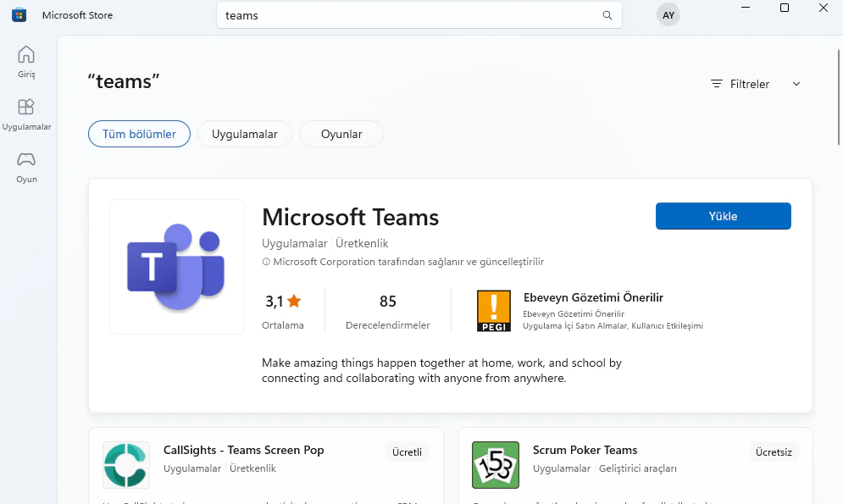Select Uygulamalar in the left sidebar
The width and height of the screenshot is (843, 504).
(26, 114)
